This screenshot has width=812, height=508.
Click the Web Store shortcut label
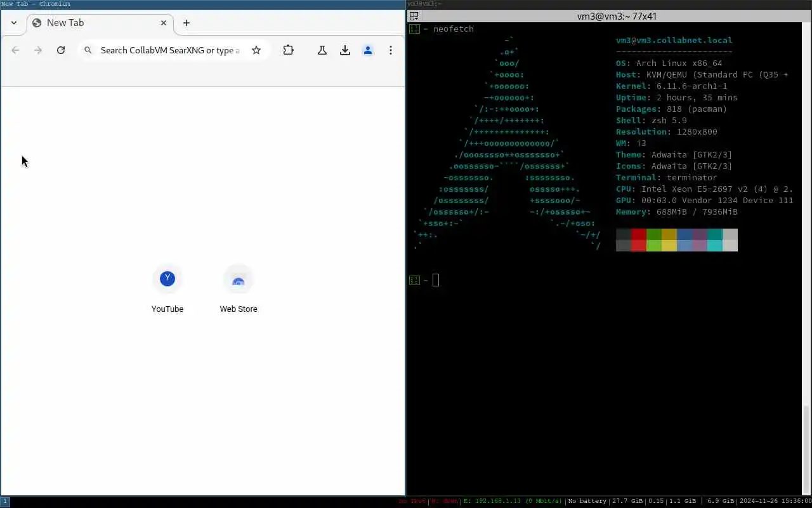(239, 309)
